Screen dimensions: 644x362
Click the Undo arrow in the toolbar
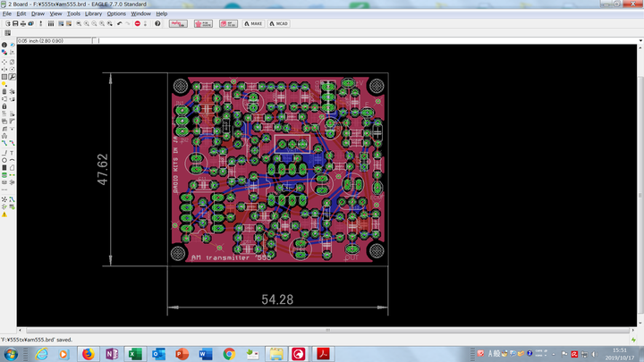tap(117, 23)
